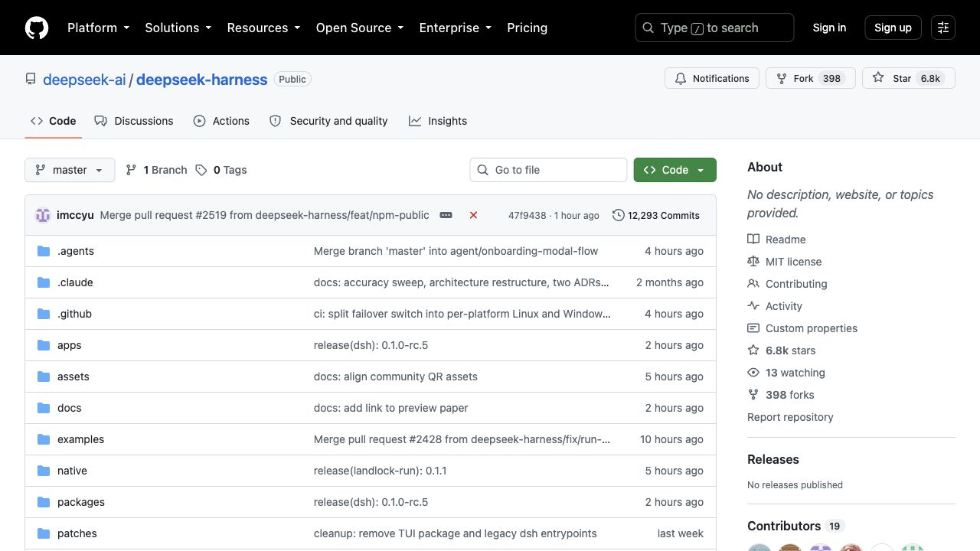The image size is (980, 551).
Task: Open the Resources dropdown menu
Action: coord(263,28)
